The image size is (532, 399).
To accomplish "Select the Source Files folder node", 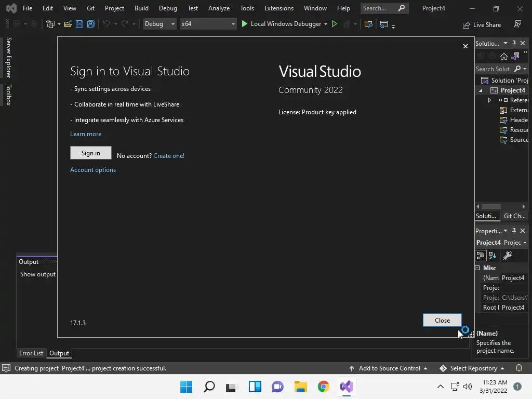I will coord(514,140).
